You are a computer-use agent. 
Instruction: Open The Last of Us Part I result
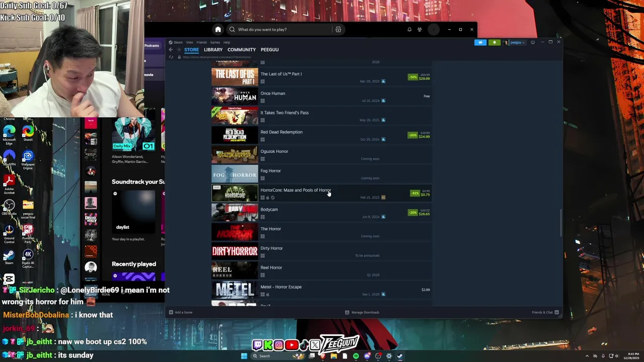pos(321,77)
